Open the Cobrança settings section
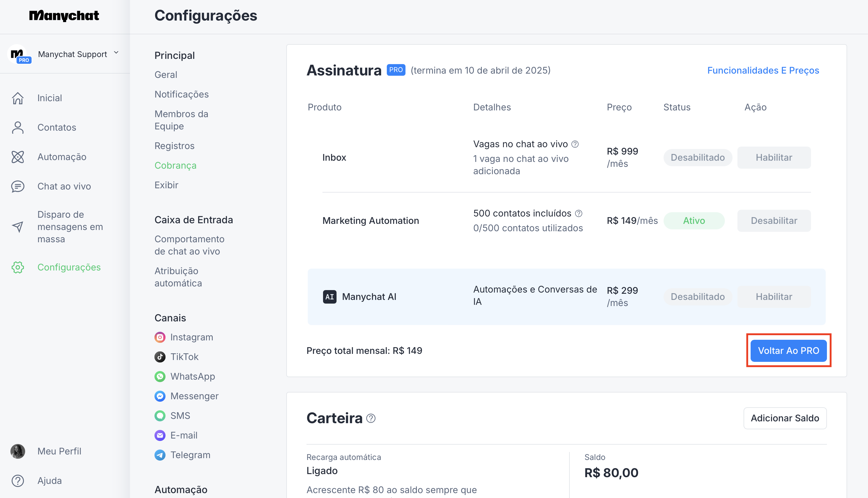The height and width of the screenshot is (498, 868). [x=175, y=166]
